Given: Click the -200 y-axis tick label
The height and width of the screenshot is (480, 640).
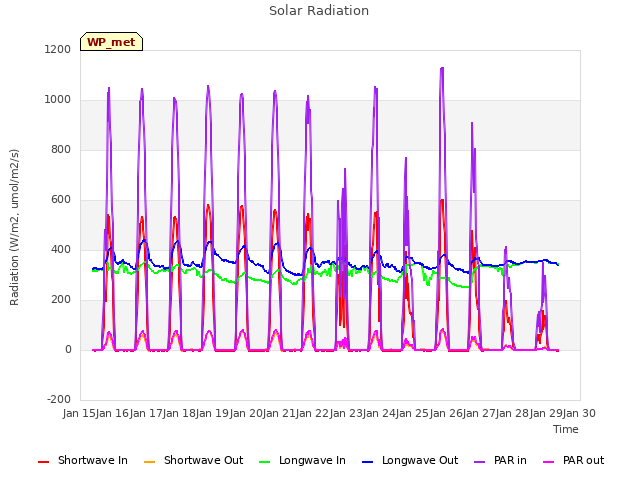Looking at the screenshot, I should pyautogui.click(x=59, y=399).
